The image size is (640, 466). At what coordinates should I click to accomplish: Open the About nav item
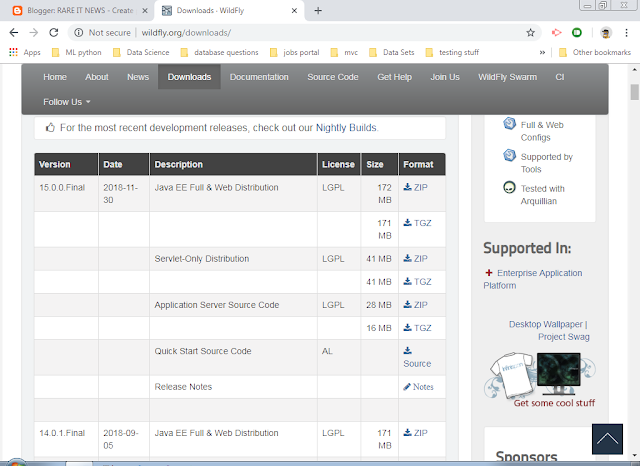coord(97,77)
